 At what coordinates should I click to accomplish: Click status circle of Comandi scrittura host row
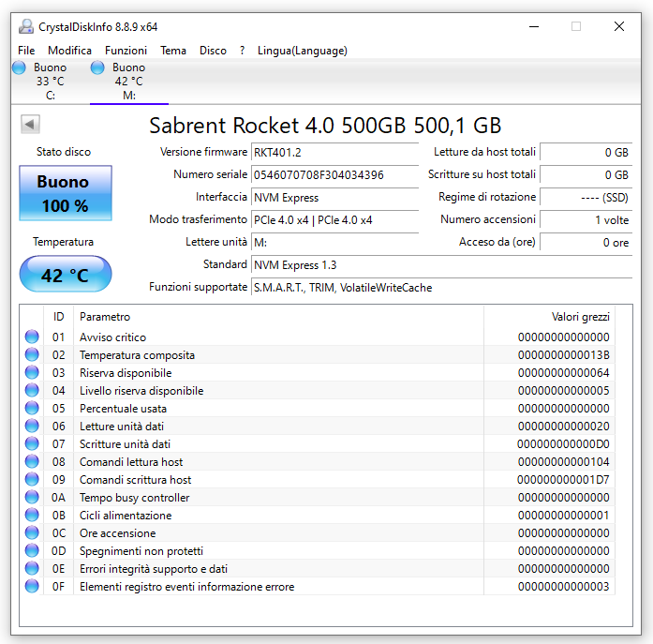pyautogui.click(x=32, y=479)
